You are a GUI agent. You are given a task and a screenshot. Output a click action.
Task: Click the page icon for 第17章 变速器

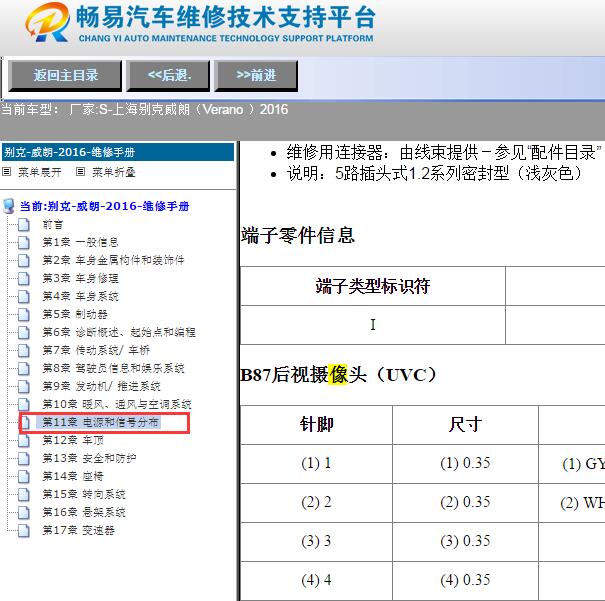tap(24, 530)
